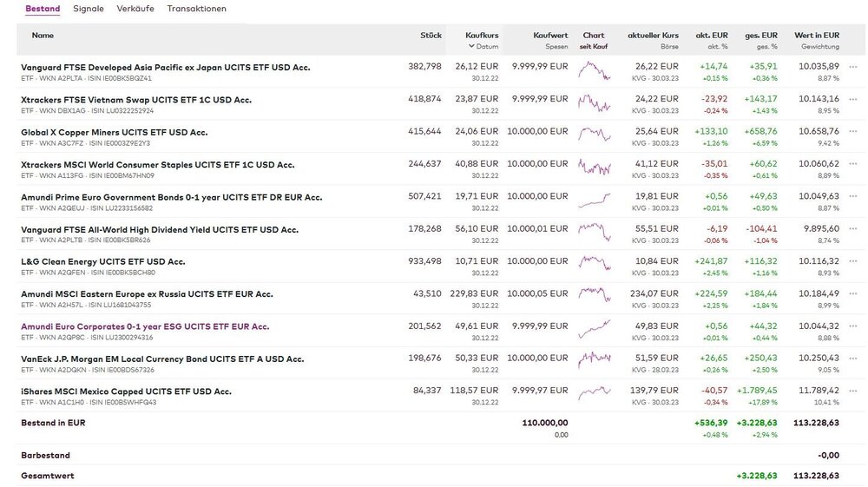Viewport: 868px width, 487px height.
Task: Toggle sort arrow next to Datum
Action: 472,46
